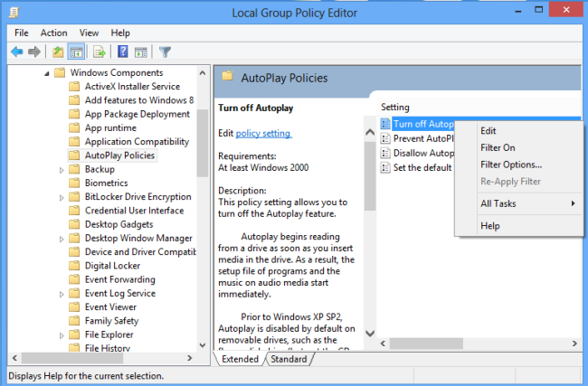The image size is (588, 386).
Task: Select Application Compatibility tree item
Action: click(x=137, y=142)
